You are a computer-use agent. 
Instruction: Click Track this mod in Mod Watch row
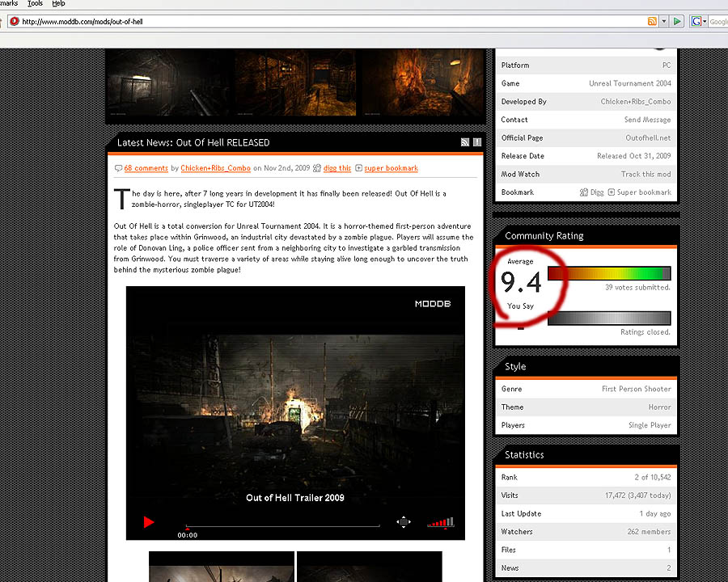click(645, 174)
